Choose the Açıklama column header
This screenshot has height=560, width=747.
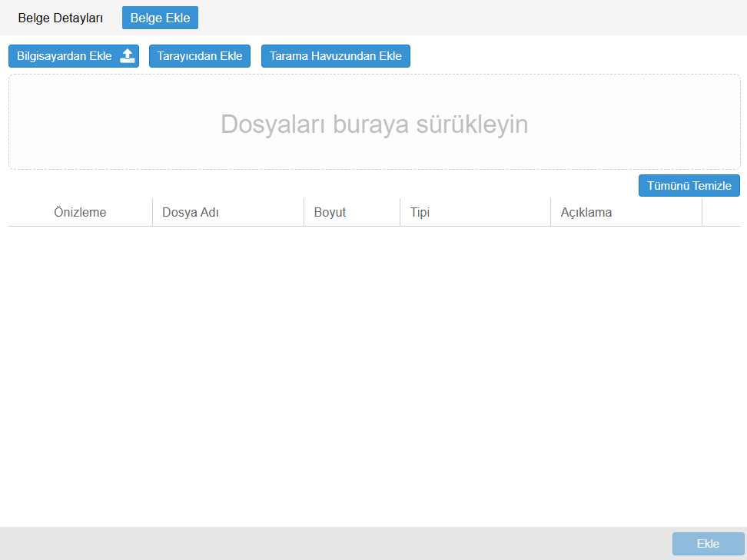[x=586, y=213]
